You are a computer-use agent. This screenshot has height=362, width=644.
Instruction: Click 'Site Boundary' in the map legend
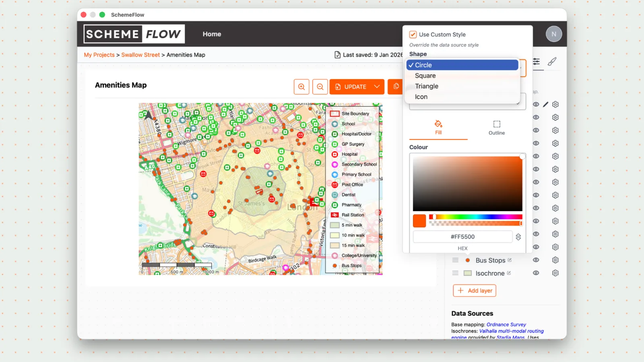(x=355, y=114)
